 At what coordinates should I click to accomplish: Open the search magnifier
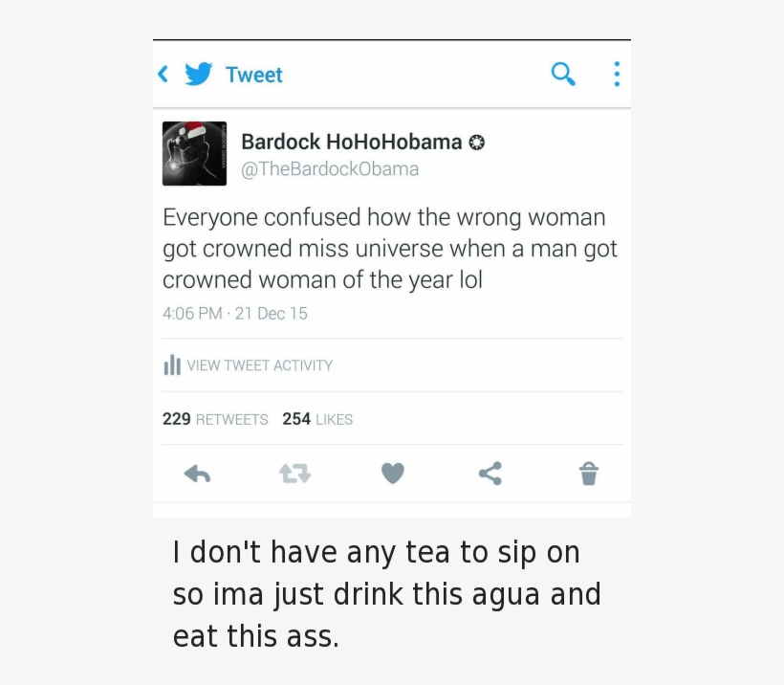(563, 74)
